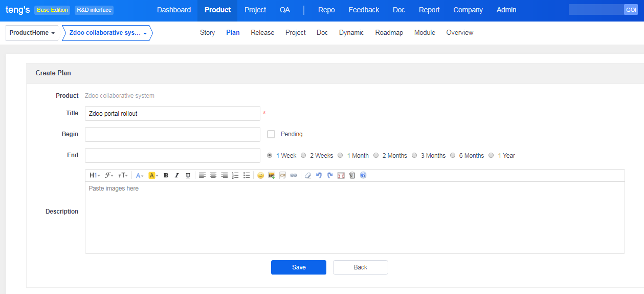The width and height of the screenshot is (644, 294).
Task: Choose the 1 Year duration option
Action: [491, 156]
